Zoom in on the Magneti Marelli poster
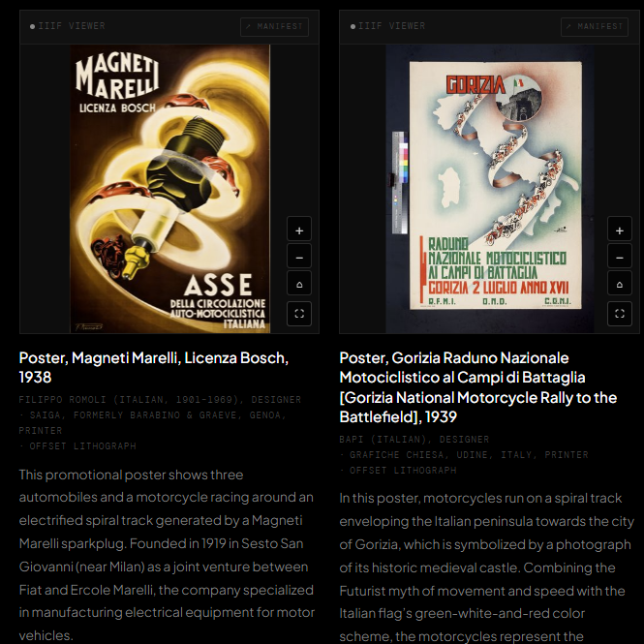The image size is (644, 644). 299,230
